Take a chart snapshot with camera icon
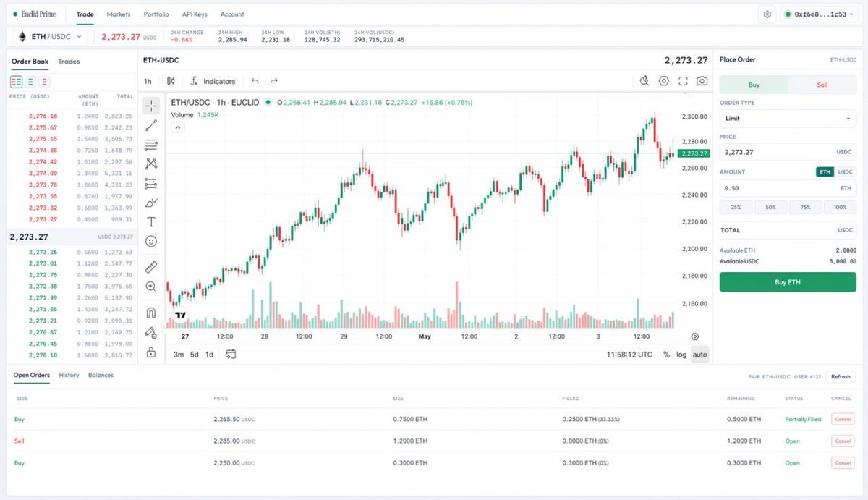The width and height of the screenshot is (868, 500). 702,81
